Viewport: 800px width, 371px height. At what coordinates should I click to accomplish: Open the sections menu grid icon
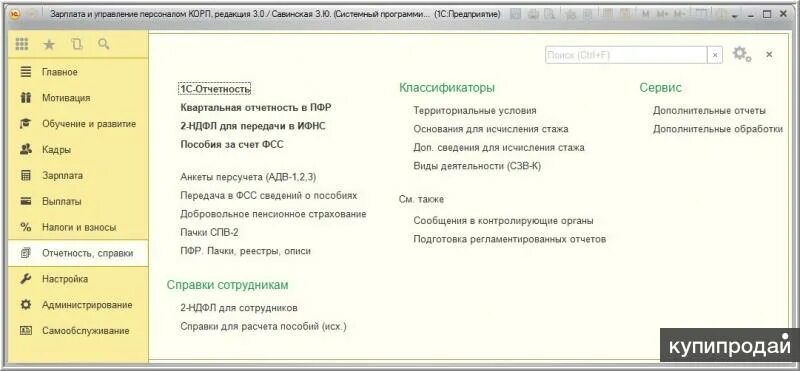point(22,44)
